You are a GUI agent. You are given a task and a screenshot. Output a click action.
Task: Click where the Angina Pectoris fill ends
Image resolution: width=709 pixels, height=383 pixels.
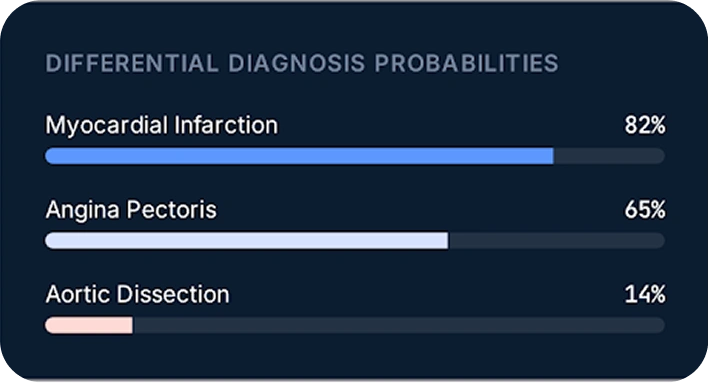pyautogui.click(x=448, y=241)
